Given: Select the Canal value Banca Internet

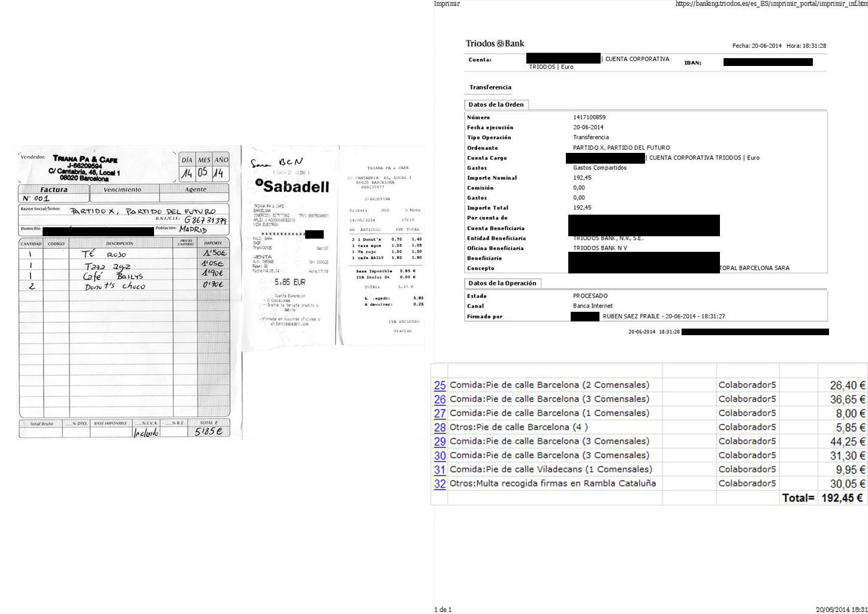Looking at the screenshot, I should (593, 306).
